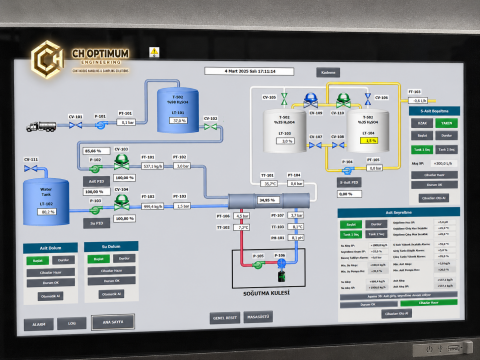The width and height of the screenshot is (480, 360).
Task: Click grey stop button in Asit Dolum panel
Action: click(x=63, y=260)
